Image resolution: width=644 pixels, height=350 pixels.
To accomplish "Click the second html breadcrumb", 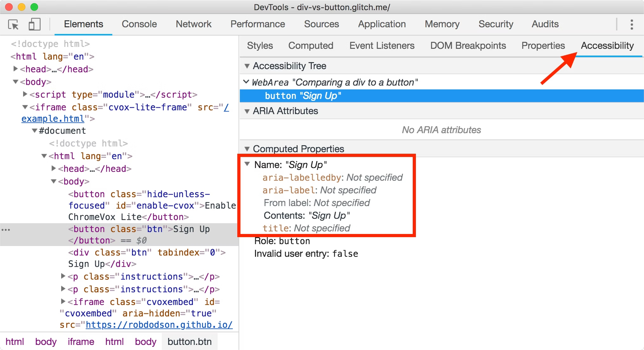I will pyautogui.click(x=115, y=342).
